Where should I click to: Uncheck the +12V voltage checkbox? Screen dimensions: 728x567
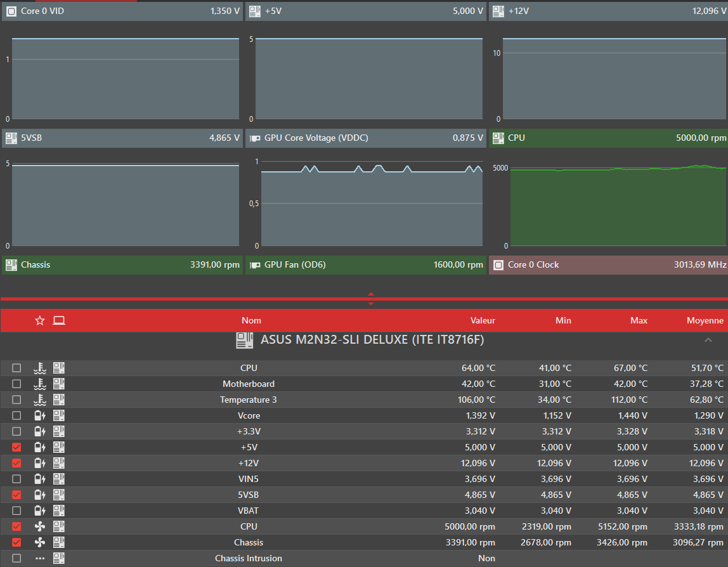[16, 464]
